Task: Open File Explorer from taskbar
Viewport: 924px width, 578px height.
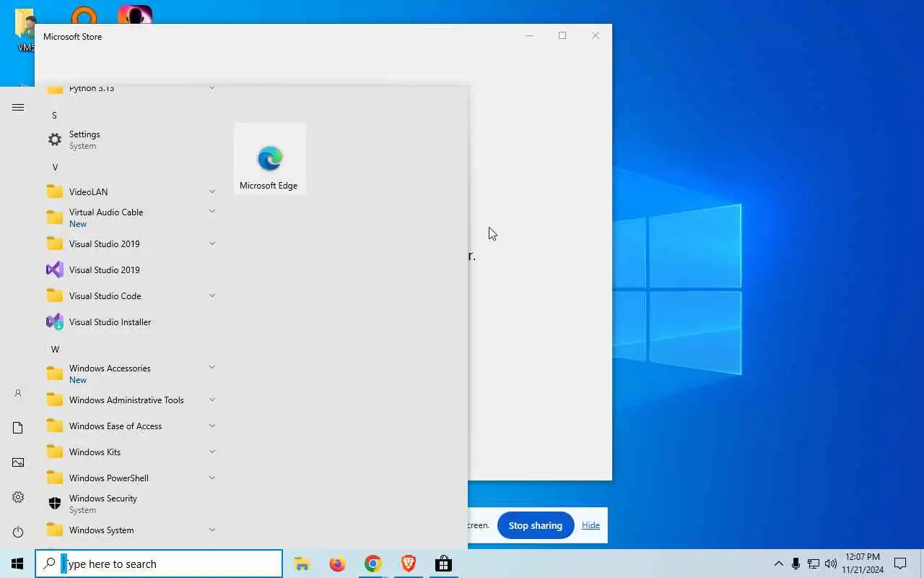Action: click(x=302, y=564)
